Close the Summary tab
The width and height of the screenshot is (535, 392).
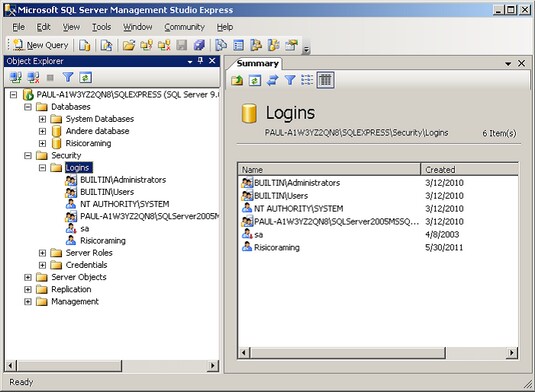pyautogui.click(x=521, y=63)
